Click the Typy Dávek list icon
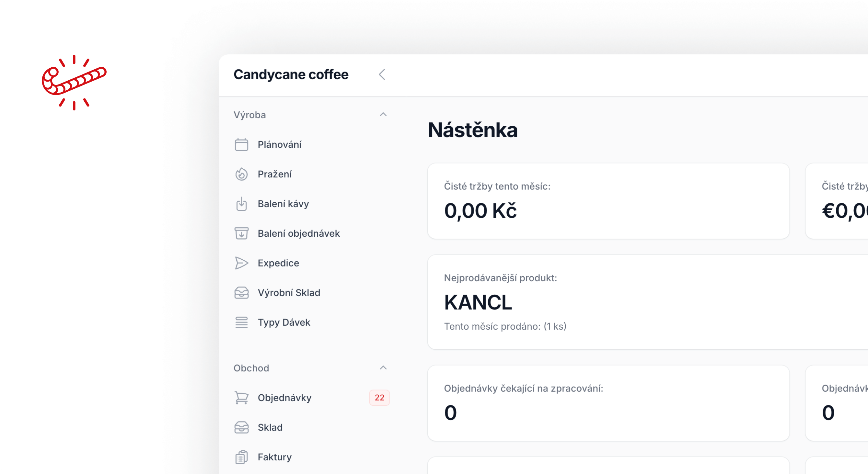The width and height of the screenshot is (868, 474). pos(241,322)
